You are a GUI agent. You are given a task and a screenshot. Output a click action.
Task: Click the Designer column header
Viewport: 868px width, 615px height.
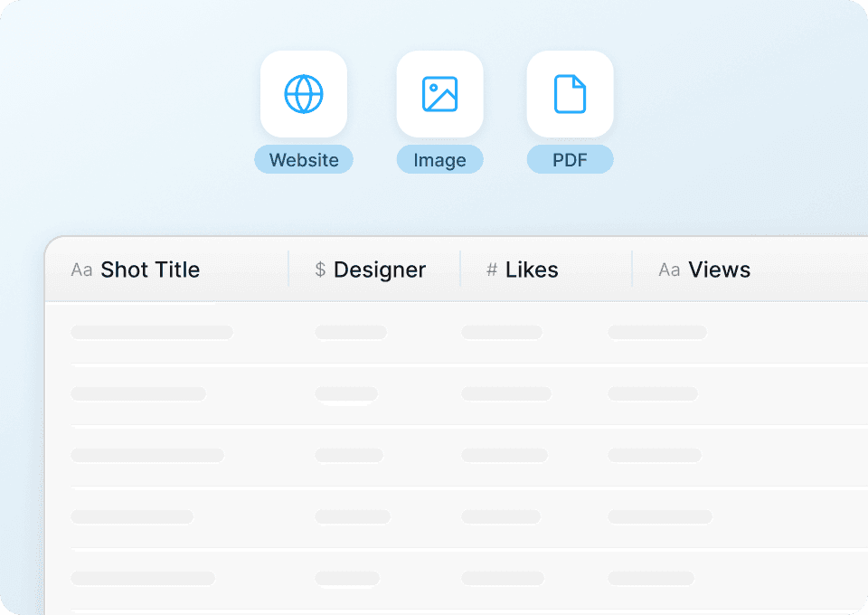(380, 270)
